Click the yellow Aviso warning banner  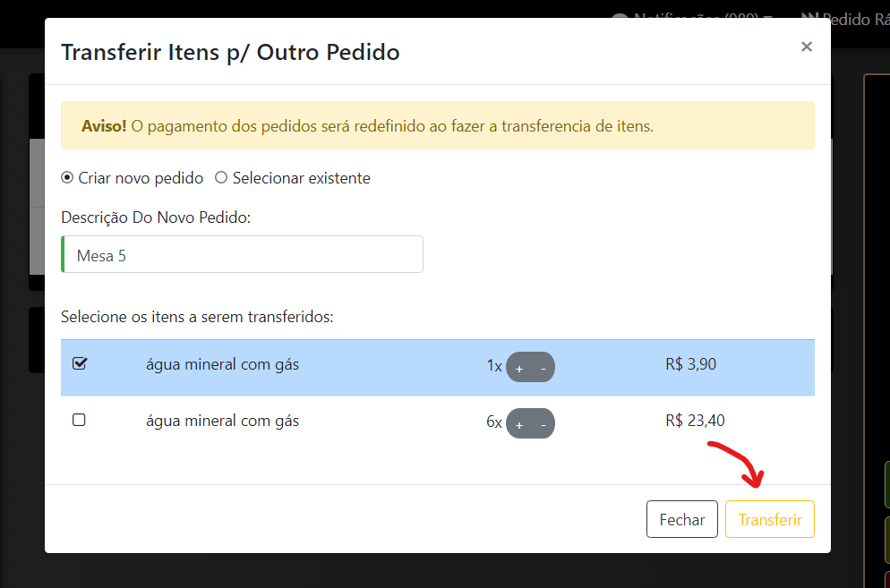(437, 125)
